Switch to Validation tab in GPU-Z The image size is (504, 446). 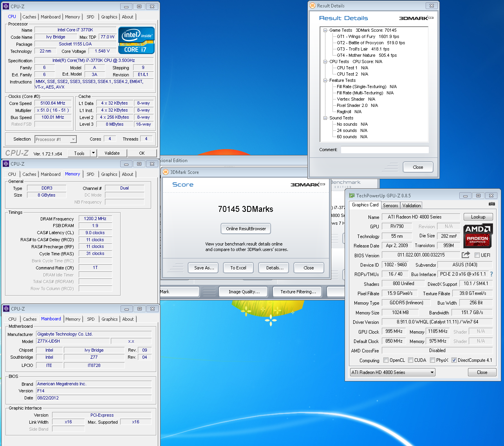(412, 205)
